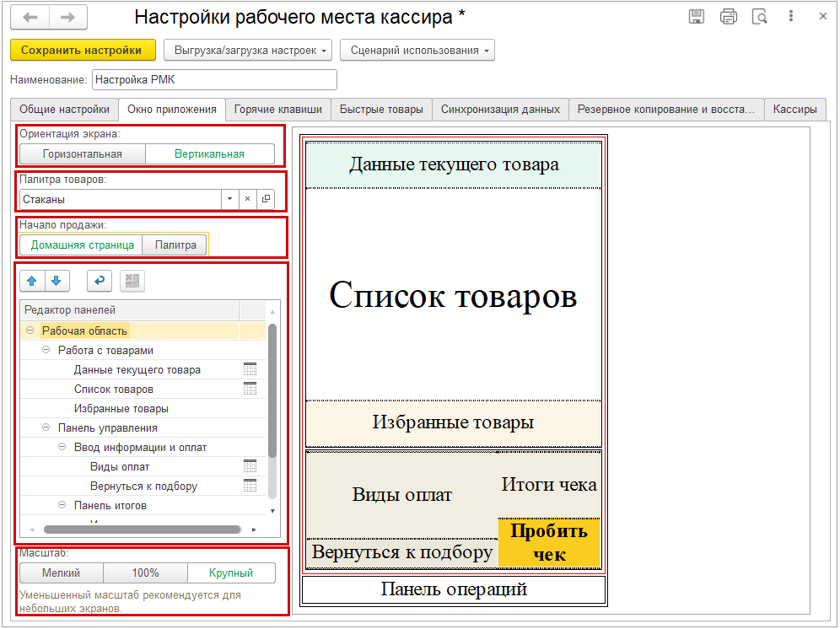This screenshot has width=840, height=629.
Task: Open the print preview magnifier icon
Action: pyautogui.click(x=759, y=17)
